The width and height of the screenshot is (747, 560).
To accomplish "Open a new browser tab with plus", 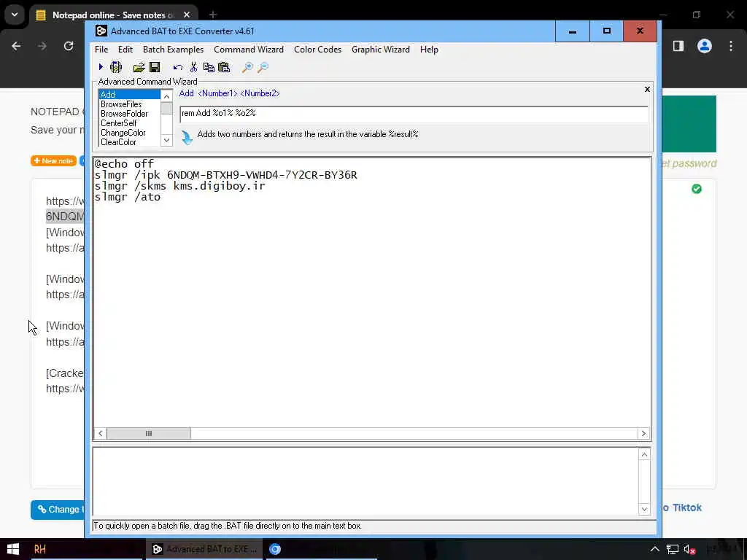I will (213, 15).
